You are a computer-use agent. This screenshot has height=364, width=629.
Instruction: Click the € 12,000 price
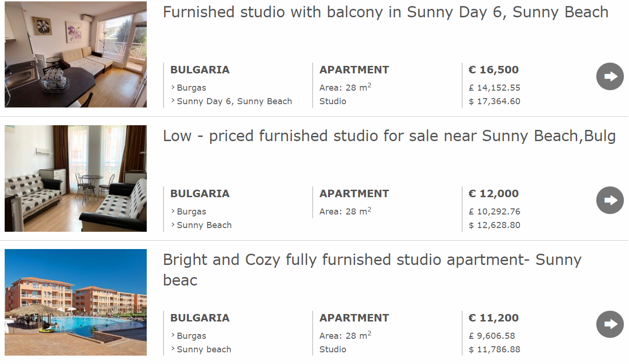point(493,194)
